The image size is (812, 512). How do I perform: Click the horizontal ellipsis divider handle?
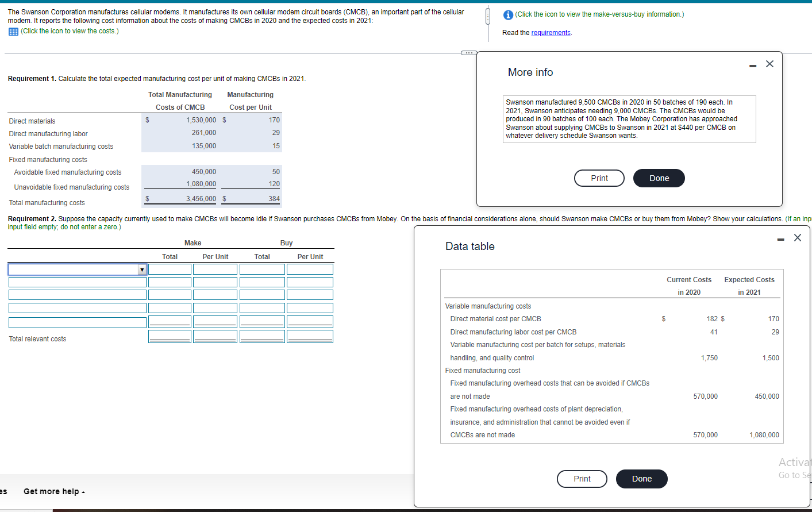[468, 53]
